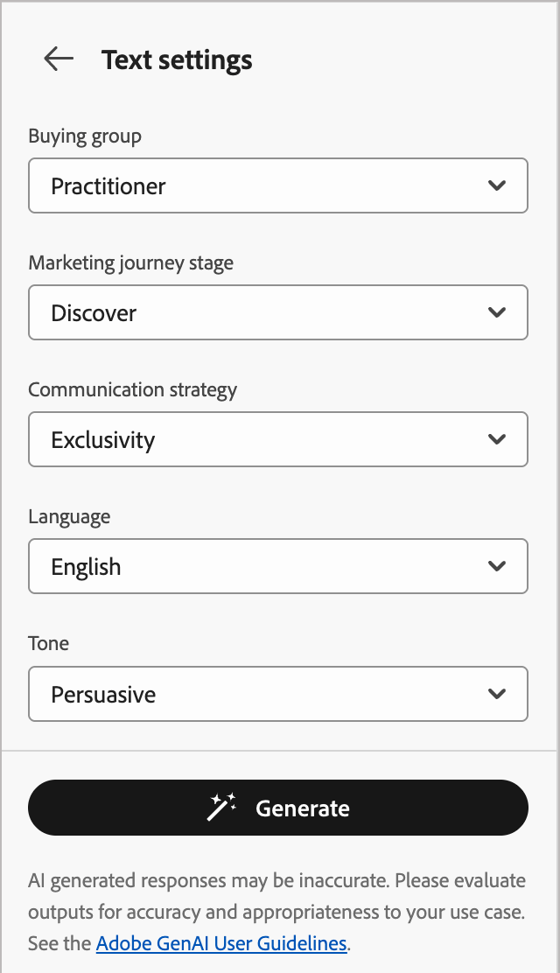Click the Buying group label
The width and height of the screenshot is (560, 973).
(x=85, y=136)
